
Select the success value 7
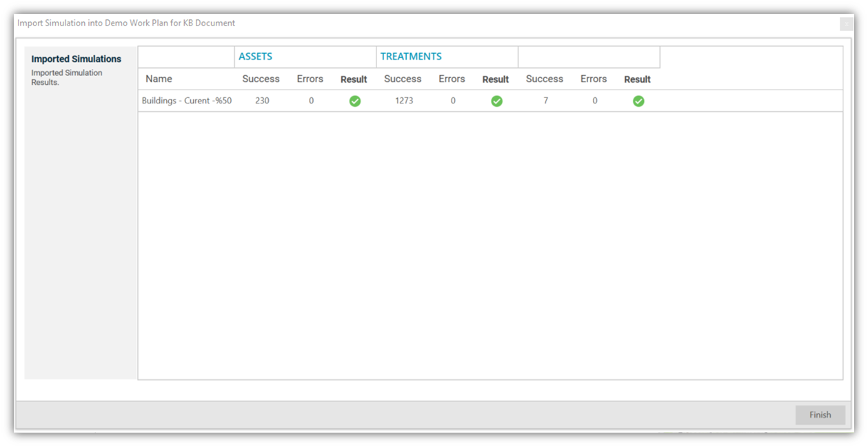pos(546,101)
